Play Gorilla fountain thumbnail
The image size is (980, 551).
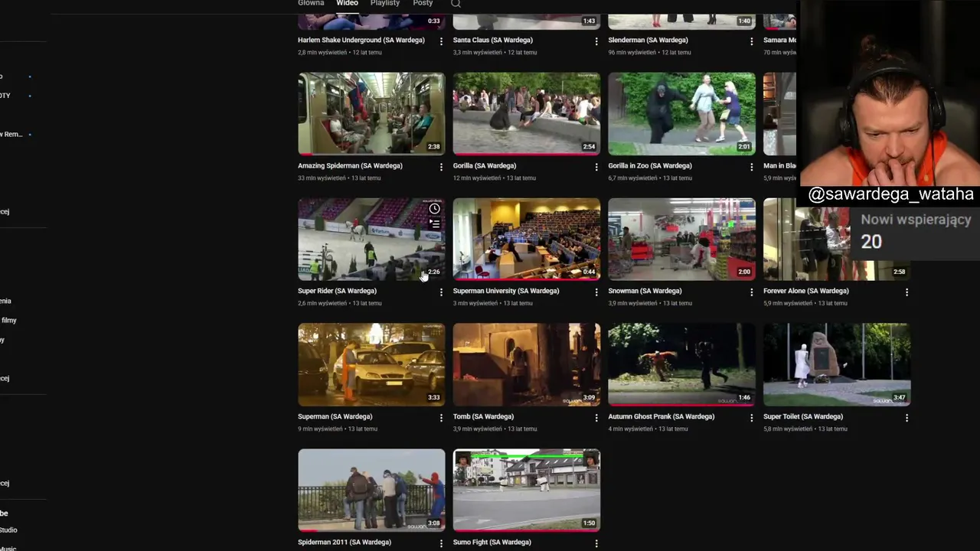coord(527,114)
